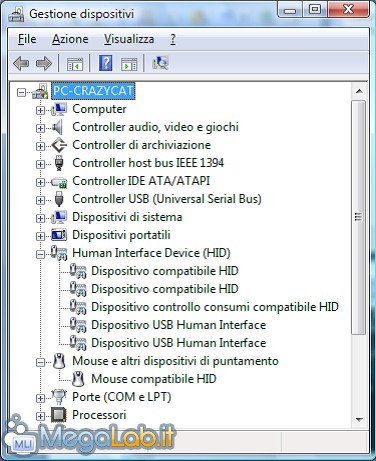The height and width of the screenshot is (461, 376).
Task: Click the speaker icon for audio controllers
Action: click(58, 127)
